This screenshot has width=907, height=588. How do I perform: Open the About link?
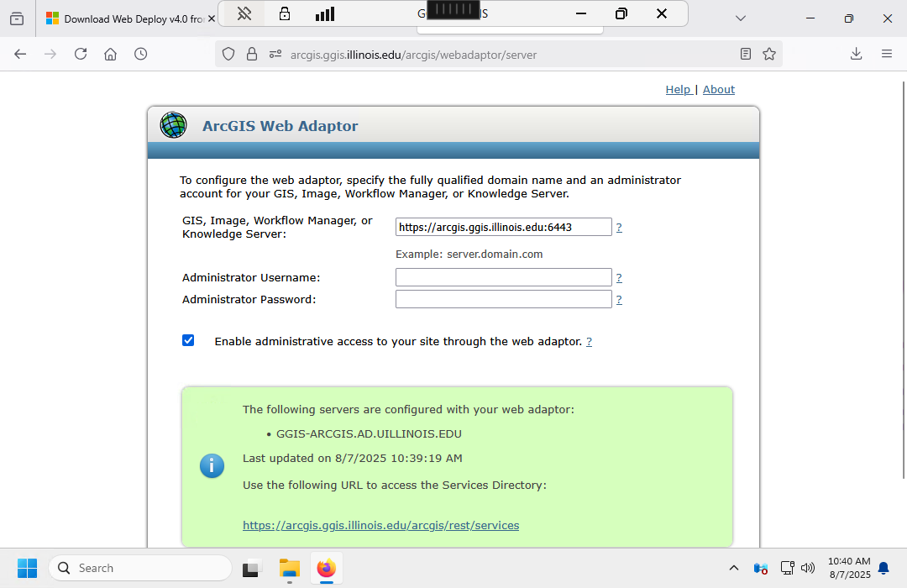[x=719, y=90]
